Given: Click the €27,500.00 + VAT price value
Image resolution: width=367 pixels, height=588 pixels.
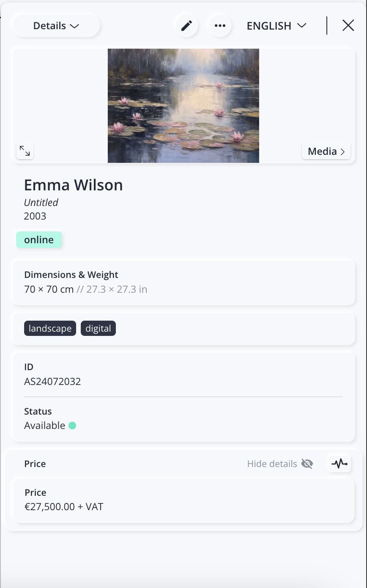Looking at the screenshot, I should [x=64, y=506].
